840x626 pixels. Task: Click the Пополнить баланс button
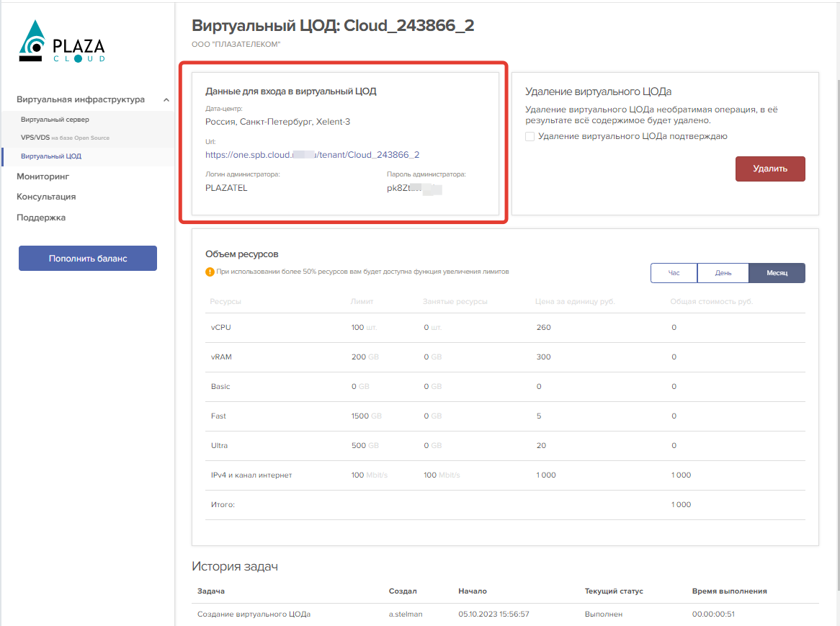[88, 258]
